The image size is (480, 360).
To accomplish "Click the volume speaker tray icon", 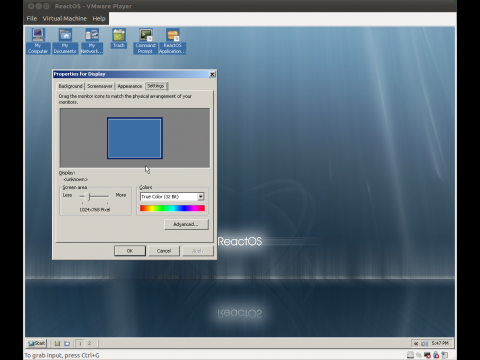I will (424, 343).
